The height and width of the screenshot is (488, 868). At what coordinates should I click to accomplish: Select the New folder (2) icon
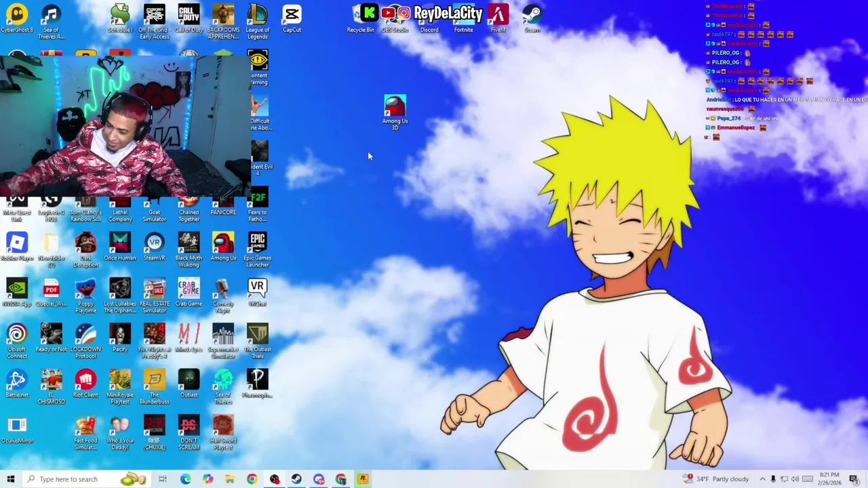[x=52, y=250]
